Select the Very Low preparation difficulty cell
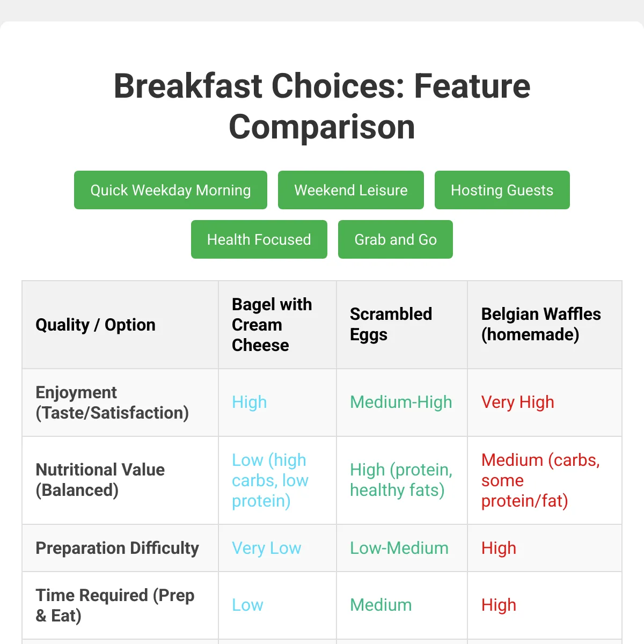Image resolution: width=644 pixels, height=644 pixels. tap(266, 548)
